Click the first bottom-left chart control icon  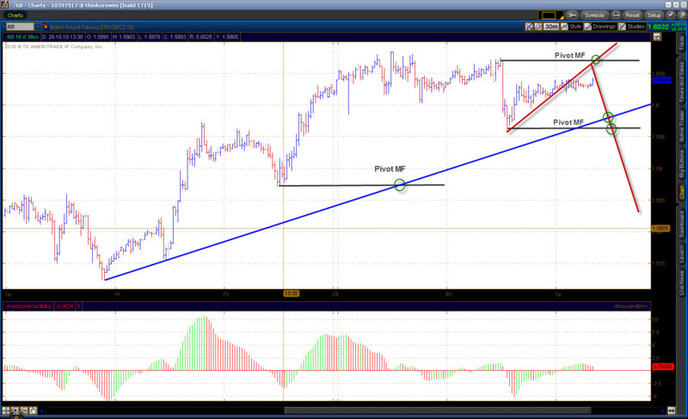6,411
